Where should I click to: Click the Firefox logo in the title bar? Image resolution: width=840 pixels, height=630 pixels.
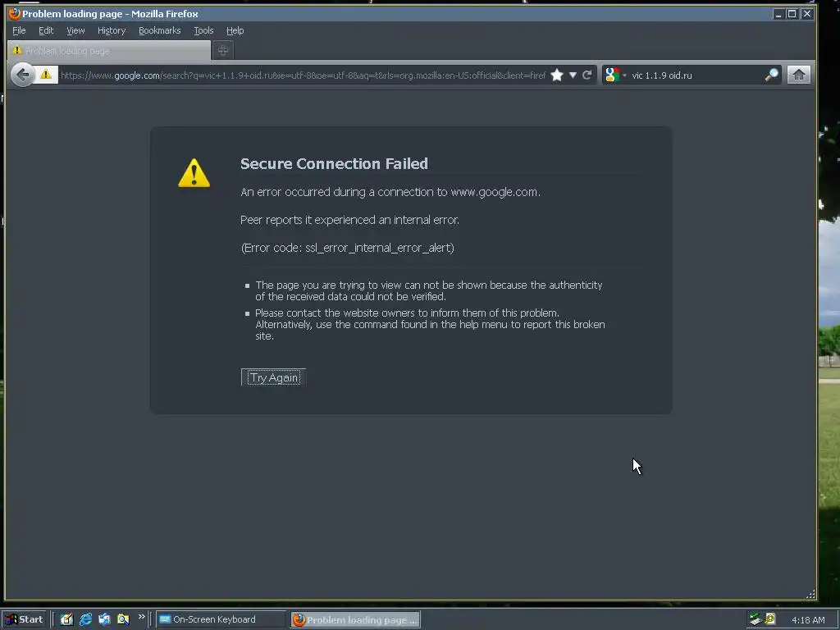[x=15, y=13]
